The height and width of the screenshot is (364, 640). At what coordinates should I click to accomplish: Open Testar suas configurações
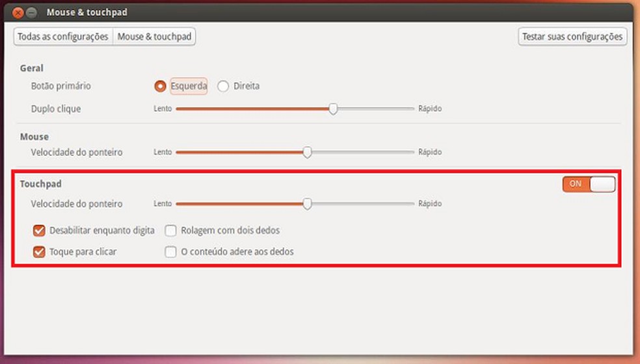pyautogui.click(x=572, y=37)
